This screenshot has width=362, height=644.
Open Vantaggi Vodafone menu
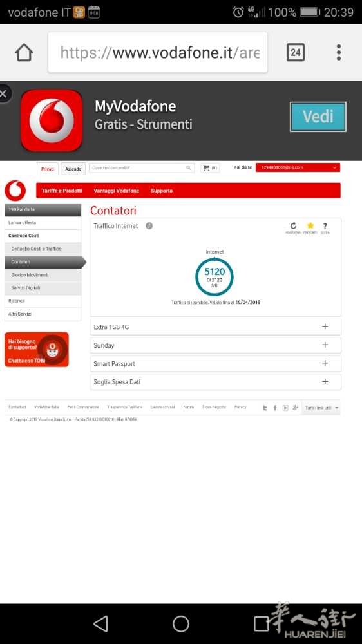(117, 191)
